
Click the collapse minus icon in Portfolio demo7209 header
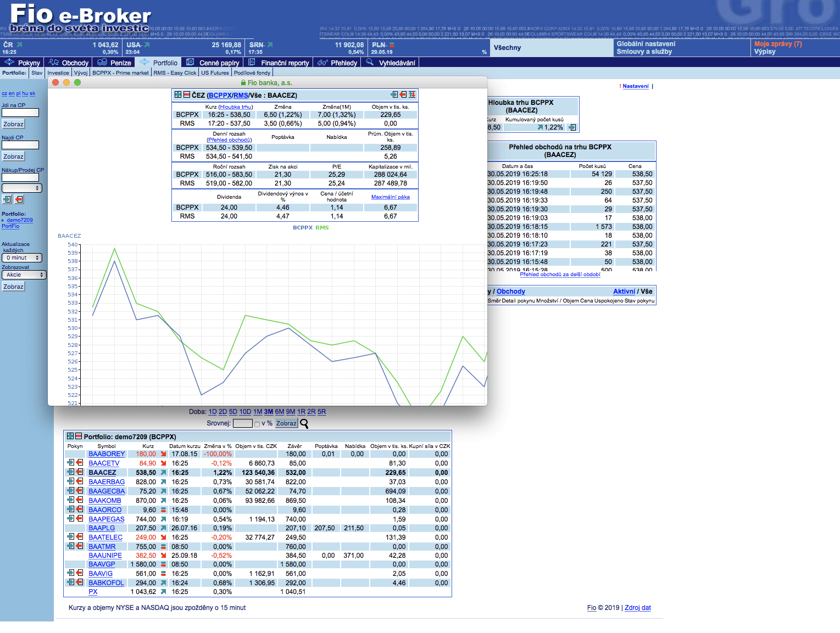click(79, 436)
